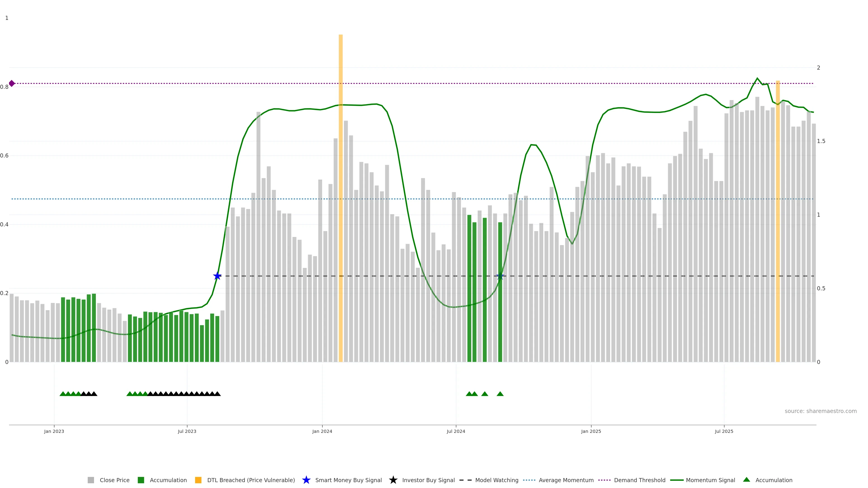Screen dimensions: 868x488
Task: Click the orange DTL Breached legend swatch
Action: click(198, 480)
